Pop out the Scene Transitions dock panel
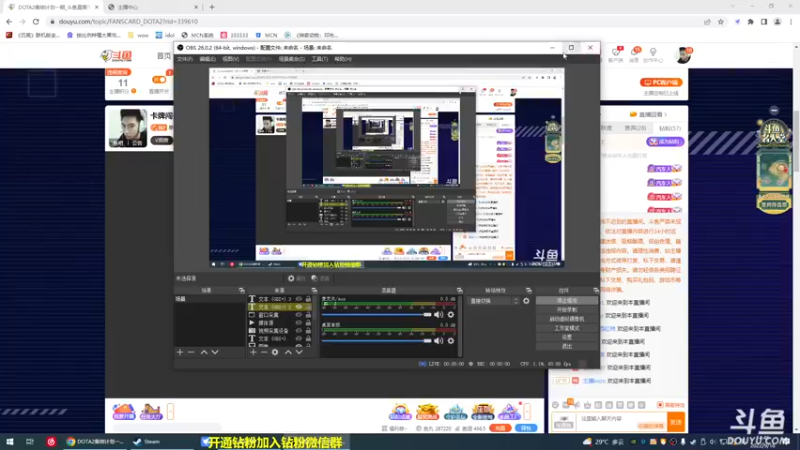Viewport: 800px width, 450px height. pyautogui.click(x=529, y=290)
